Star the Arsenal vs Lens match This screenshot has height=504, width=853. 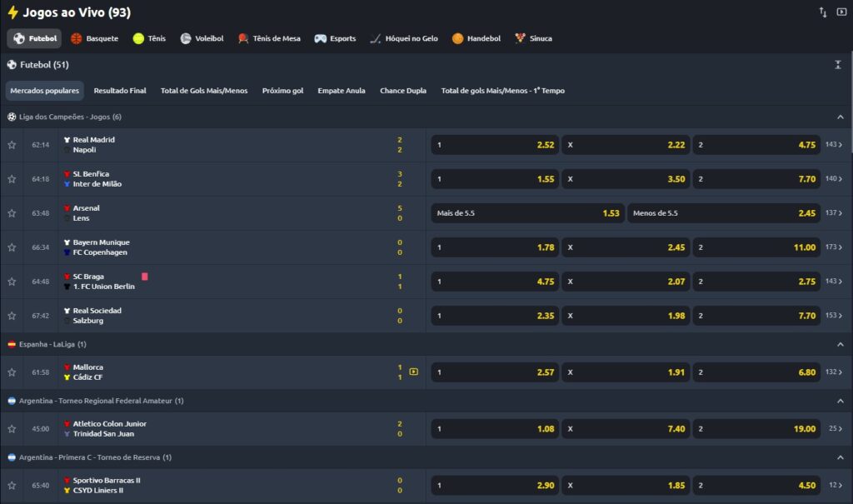coord(12,213)
